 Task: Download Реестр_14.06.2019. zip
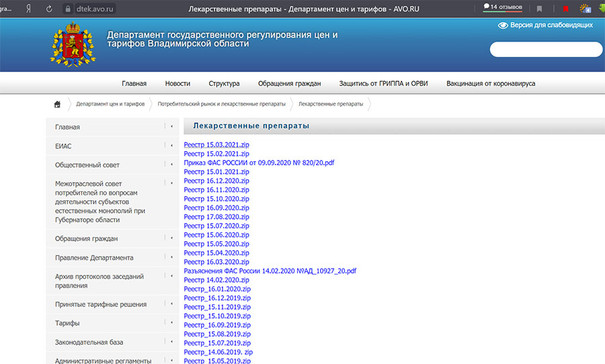[218, 352]
